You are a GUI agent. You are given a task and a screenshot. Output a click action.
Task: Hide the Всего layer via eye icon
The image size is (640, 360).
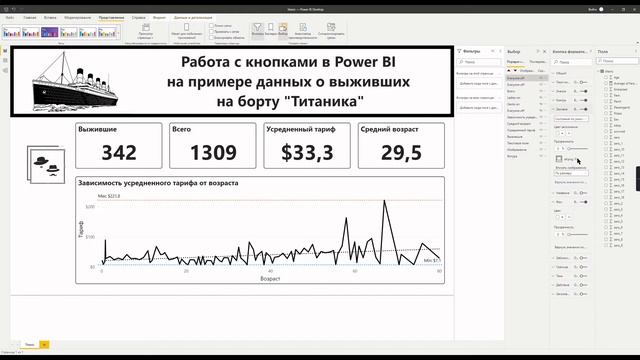[x=541, y=91]
